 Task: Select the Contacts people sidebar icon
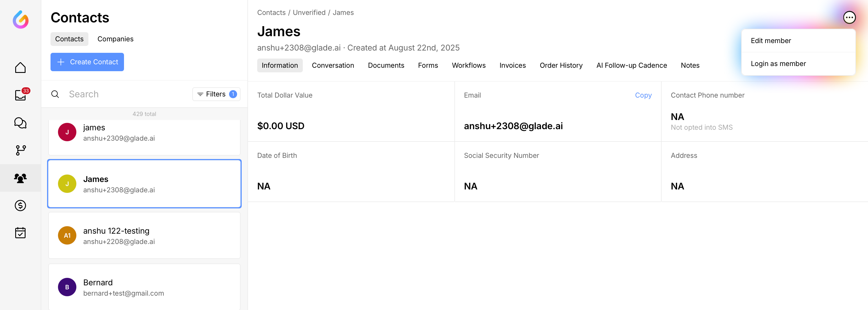(20, 178)
